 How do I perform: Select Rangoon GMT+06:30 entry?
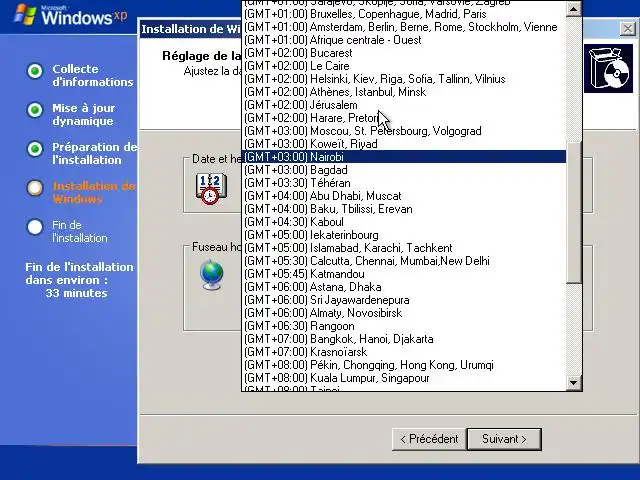point(404,326)
